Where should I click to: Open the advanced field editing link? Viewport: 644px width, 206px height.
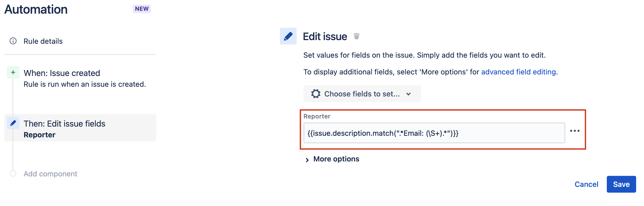518,72
